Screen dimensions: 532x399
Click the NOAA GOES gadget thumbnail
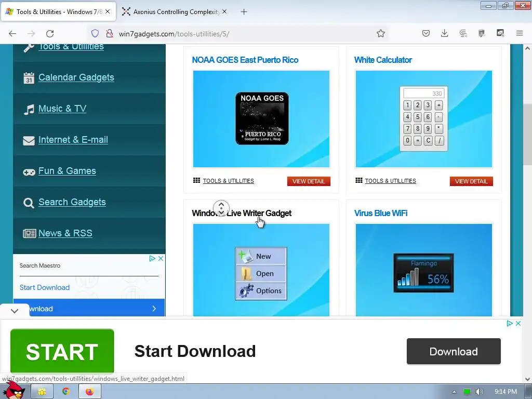tap(261, 119)
